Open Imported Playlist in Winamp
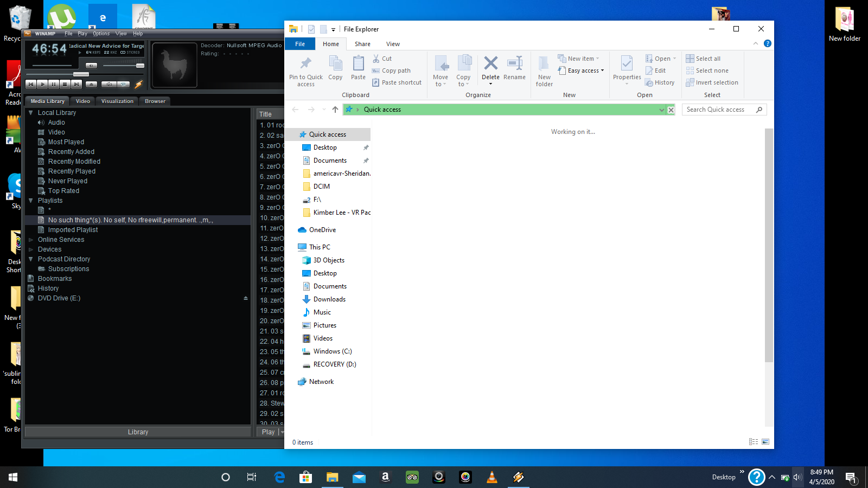868x488 pixels. pyautogui.click(x=73, y=230)
